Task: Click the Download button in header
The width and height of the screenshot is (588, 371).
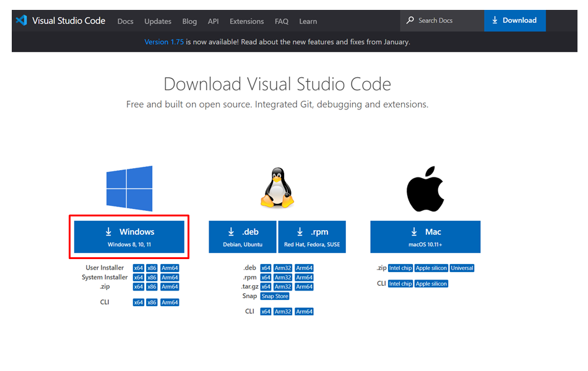Action: [515, 20]
